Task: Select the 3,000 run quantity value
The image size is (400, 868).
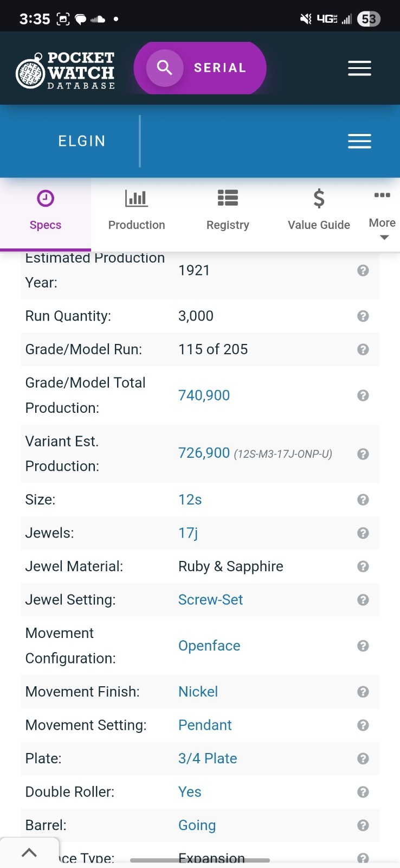Action: [196, 316]
